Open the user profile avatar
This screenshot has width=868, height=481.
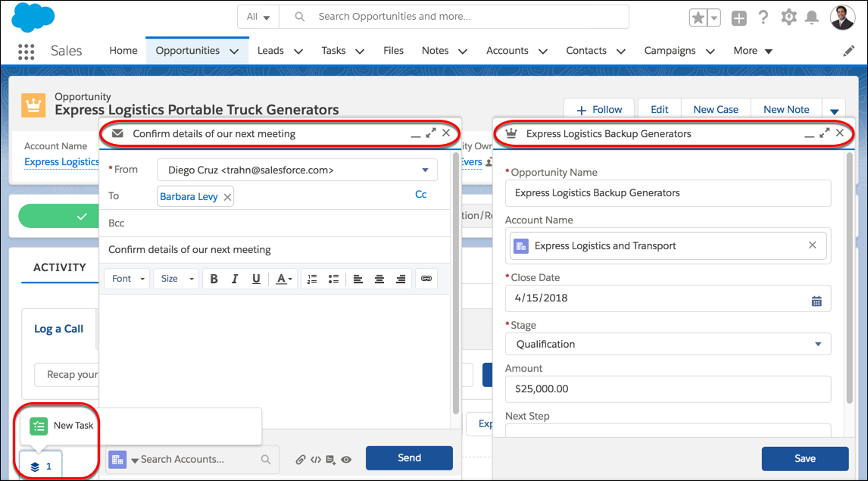(x=842, y=17)
